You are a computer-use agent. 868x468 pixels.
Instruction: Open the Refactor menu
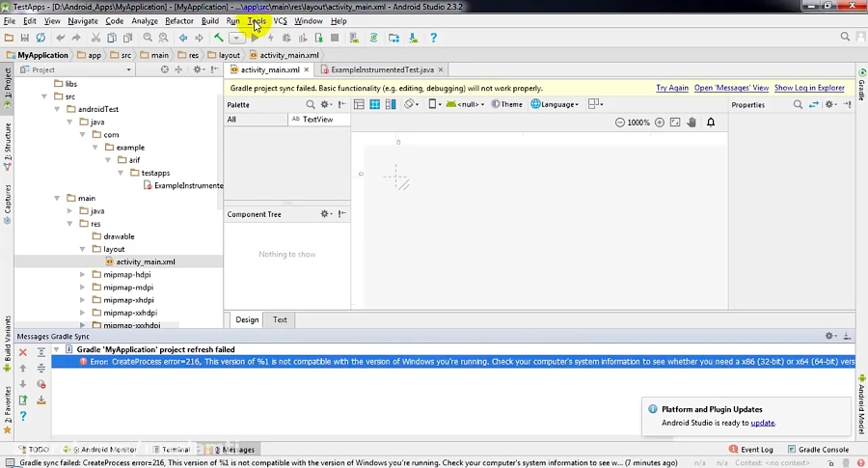coord(179,21)
